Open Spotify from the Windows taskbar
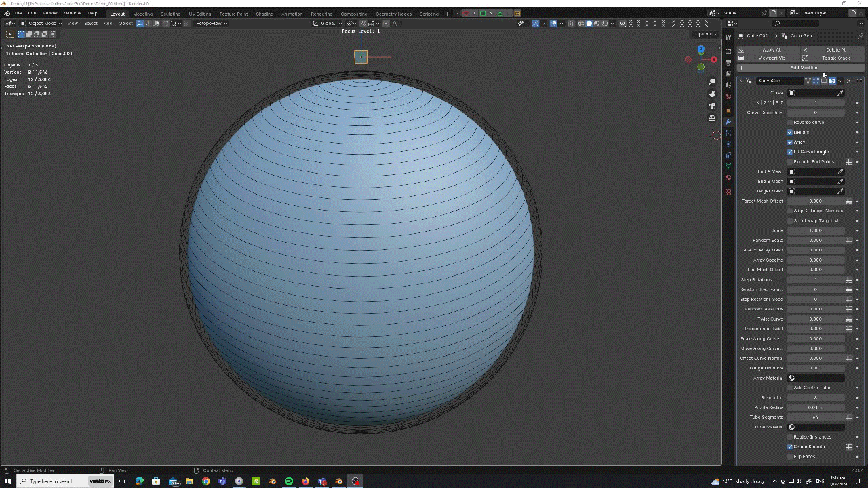Image resolution: width=868 pixels, height=488 pixels. coord(289,481)
